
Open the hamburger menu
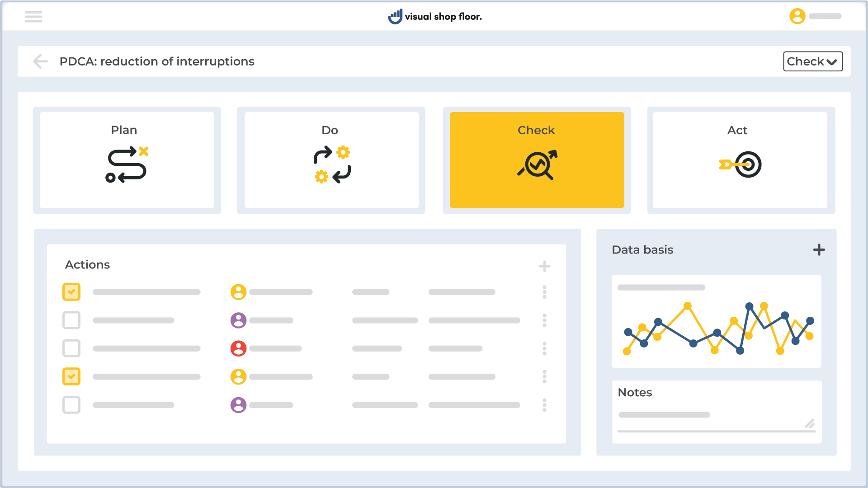(33, 17)
